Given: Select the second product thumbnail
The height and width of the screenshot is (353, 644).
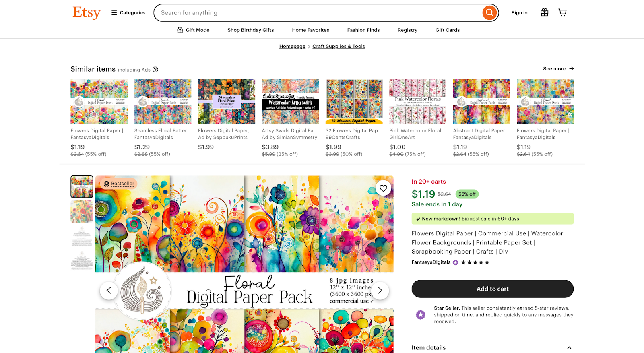Looking at the screenshot, I should click(x=82, y=212).
